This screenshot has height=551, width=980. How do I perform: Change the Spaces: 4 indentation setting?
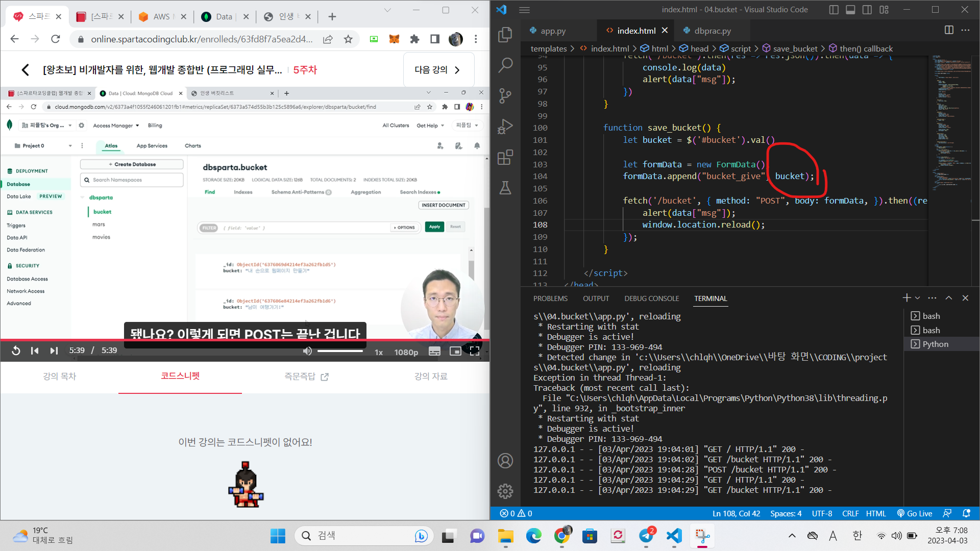point(786,513)
